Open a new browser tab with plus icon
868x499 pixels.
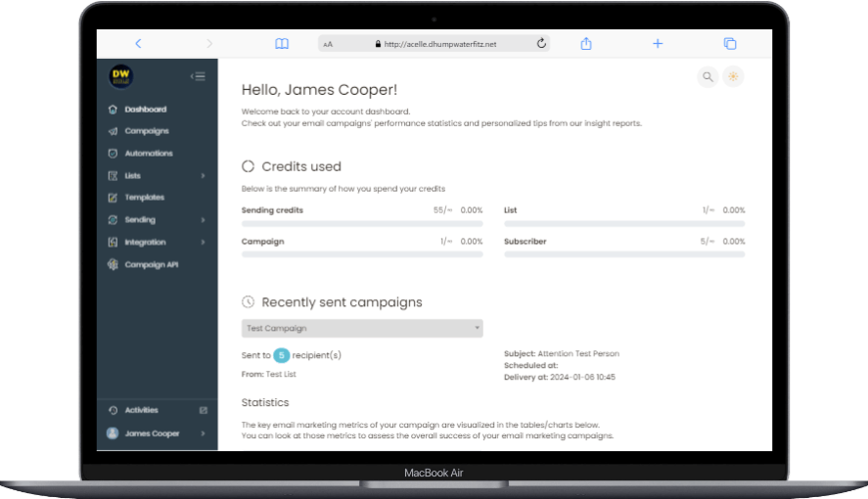658,44
